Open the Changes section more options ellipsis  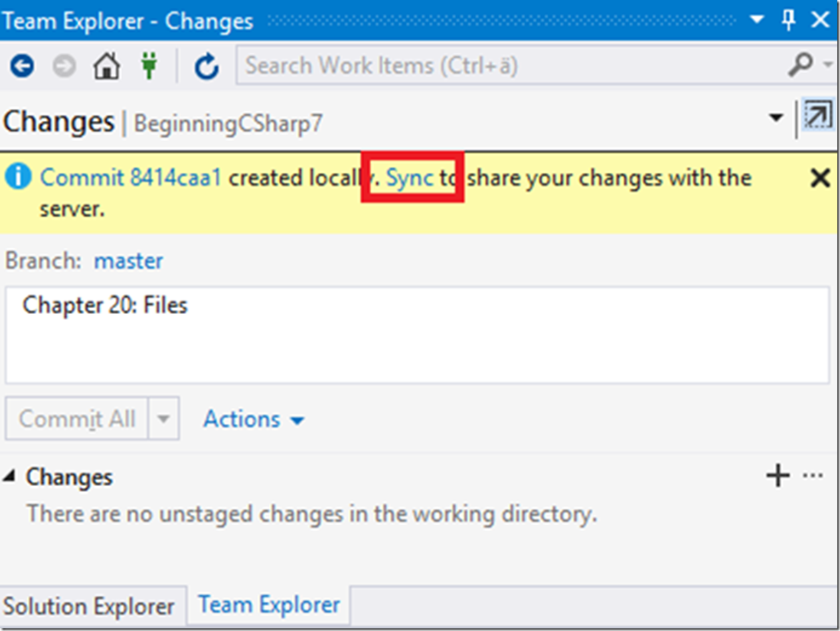(813, 476)
